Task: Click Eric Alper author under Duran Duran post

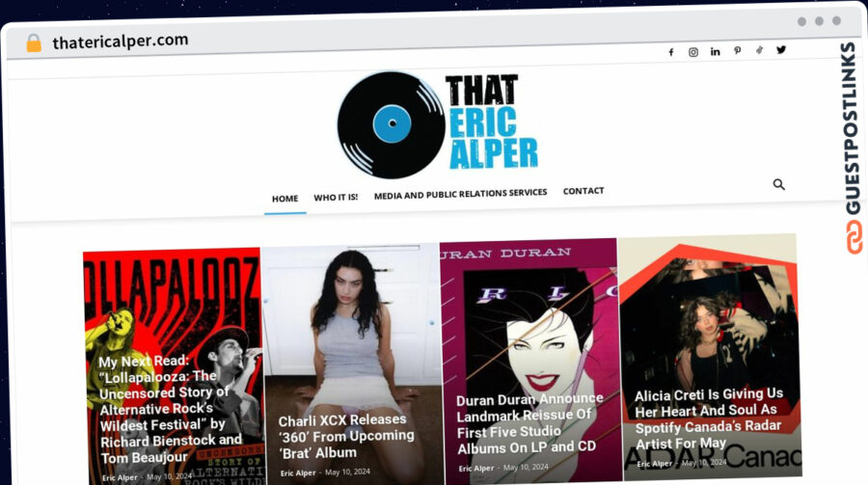Action: (476, 469)
